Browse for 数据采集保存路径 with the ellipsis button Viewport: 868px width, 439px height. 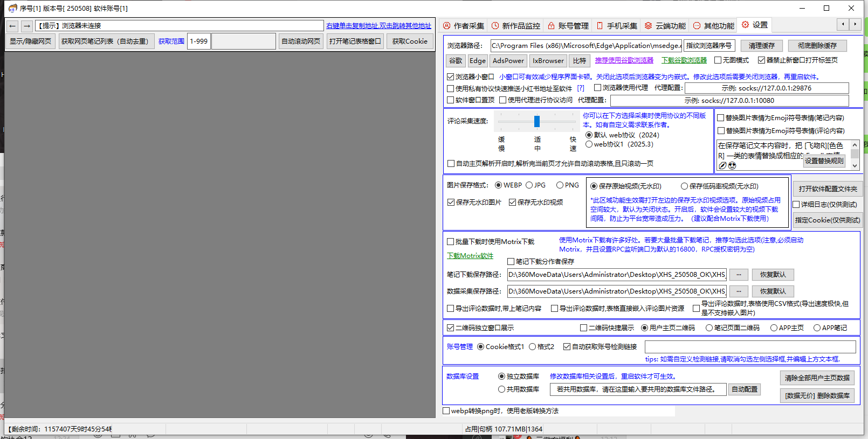(739, 291)
